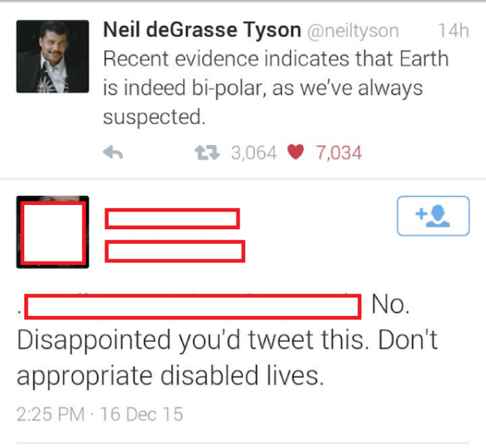Click the redacted mention in the reply
The image size is (486, 448).
[x=193, y=307]
